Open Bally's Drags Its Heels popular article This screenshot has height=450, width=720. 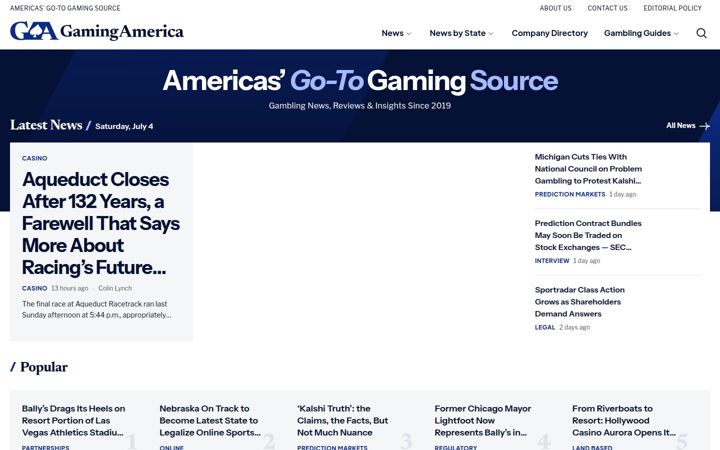(x=73, y=420)
